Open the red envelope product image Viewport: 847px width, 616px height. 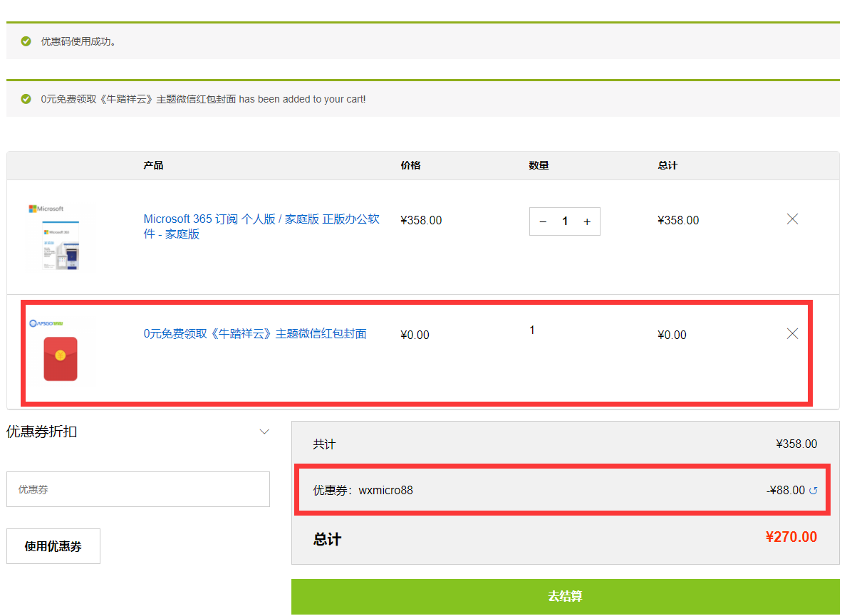pyautogui.click(x=61, y=359)
